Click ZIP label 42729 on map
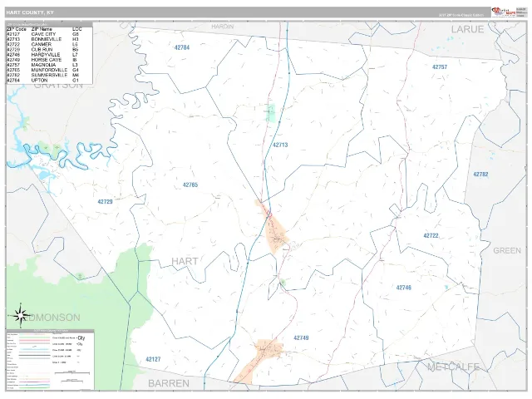Image resolution: width=532 pixels, height=399 pixels. tap(105, 201)
